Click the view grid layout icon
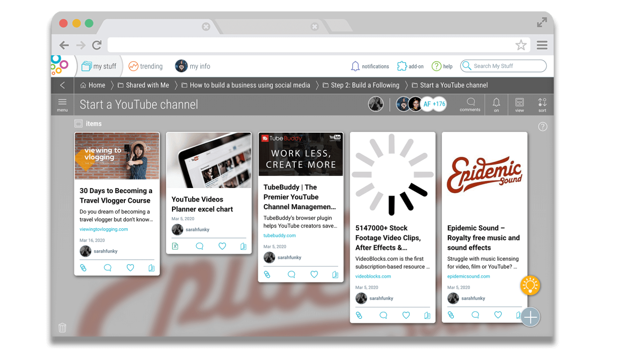 (x=519, y=104)
